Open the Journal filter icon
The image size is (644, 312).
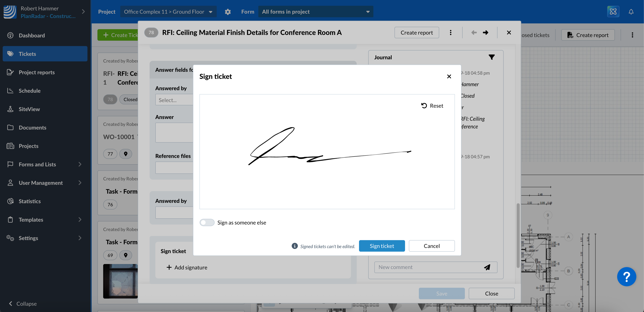click(492, 57)
